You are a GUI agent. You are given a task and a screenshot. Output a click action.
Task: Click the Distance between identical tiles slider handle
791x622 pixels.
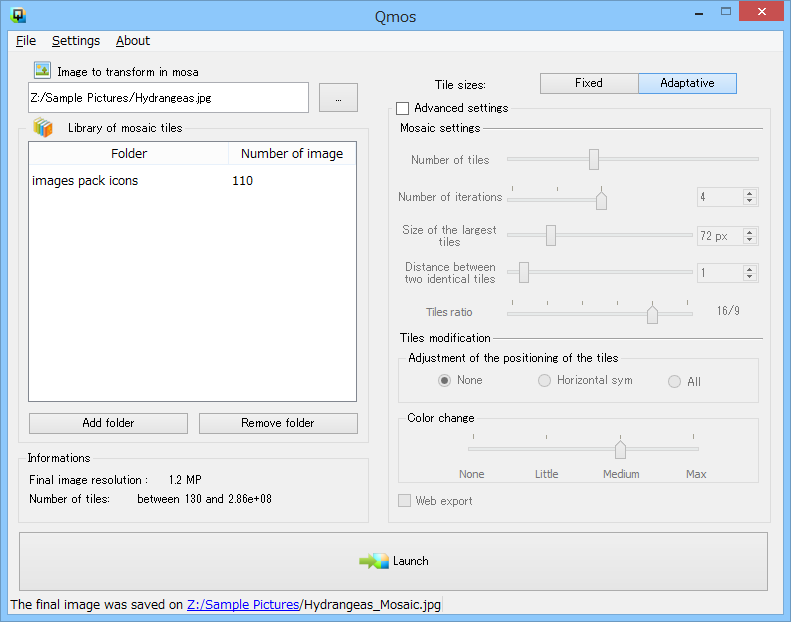coord(524,272)
